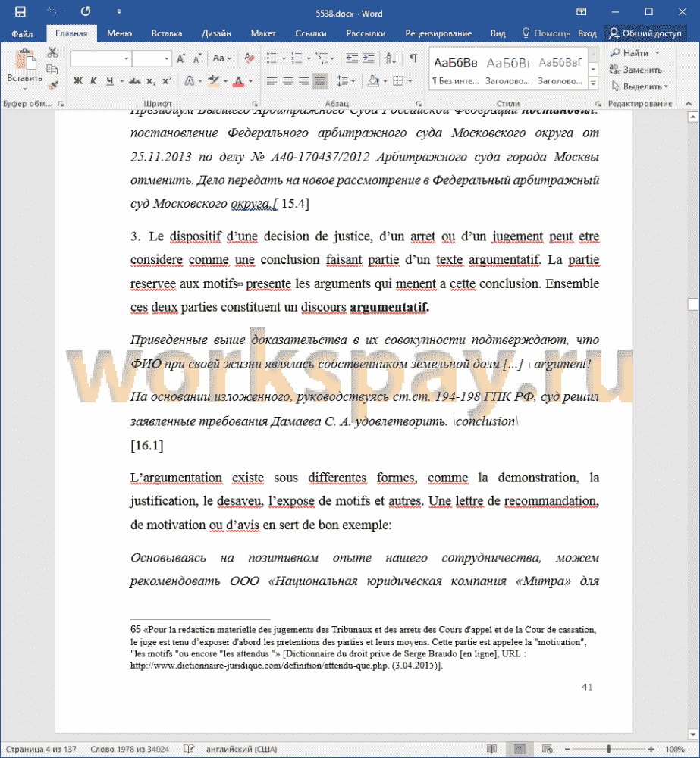700x758 pixels.
Task: Click the Replace icon in Editing group
Action: click(614, 70)
